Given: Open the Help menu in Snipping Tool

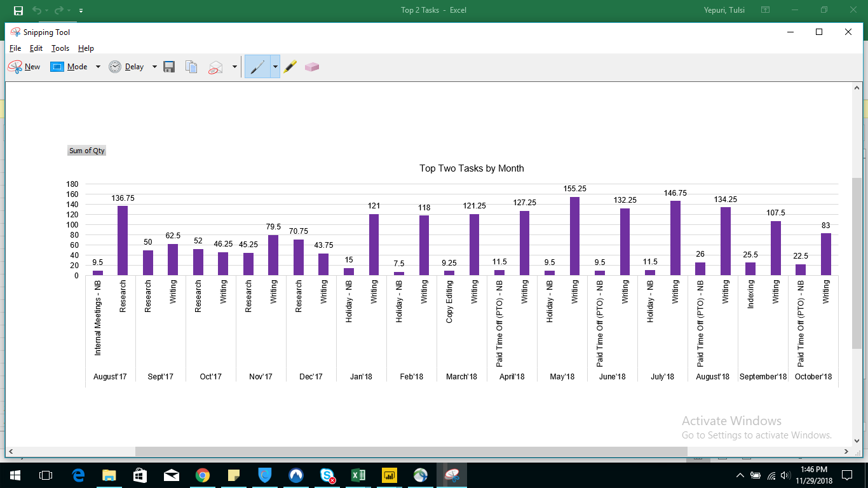Looking at the screenshot, I should [x=86, y=48].
